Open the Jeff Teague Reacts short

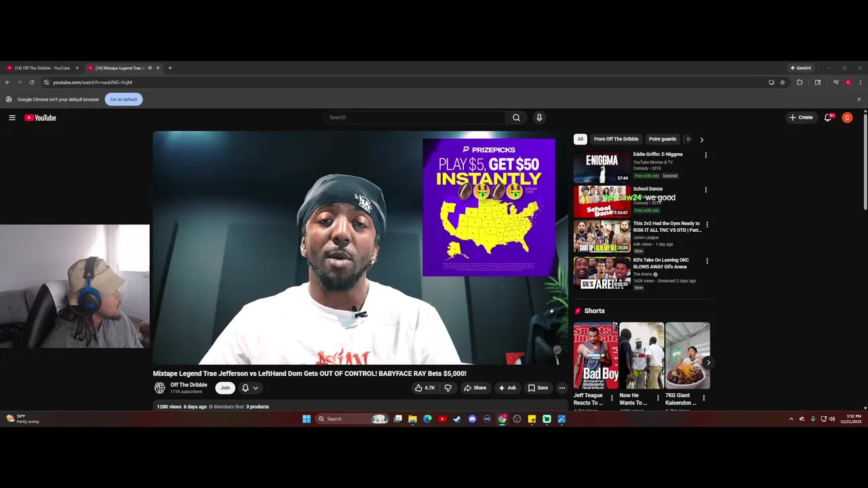point(596,356)
